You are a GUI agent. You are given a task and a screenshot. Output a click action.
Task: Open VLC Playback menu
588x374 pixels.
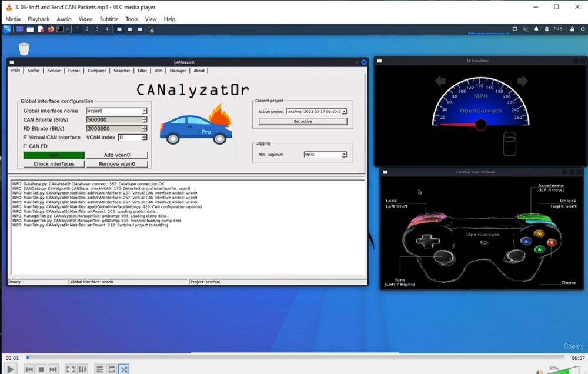[39, 19]
